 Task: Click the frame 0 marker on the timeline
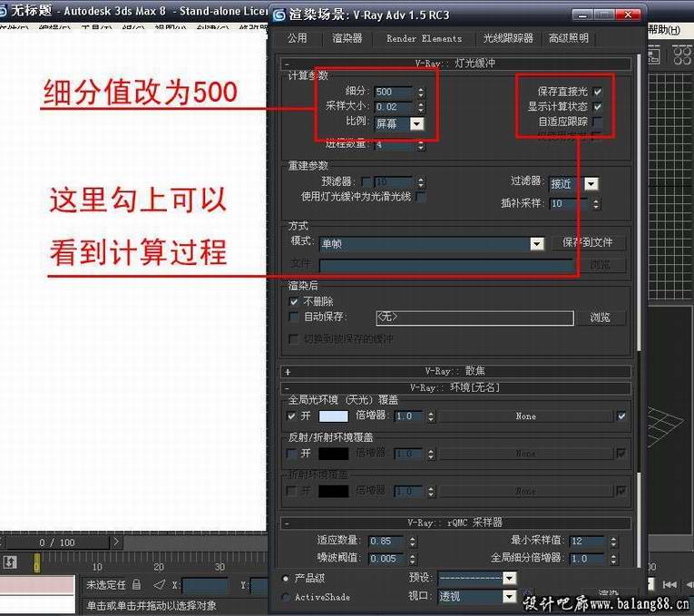(x=36, y=562)
